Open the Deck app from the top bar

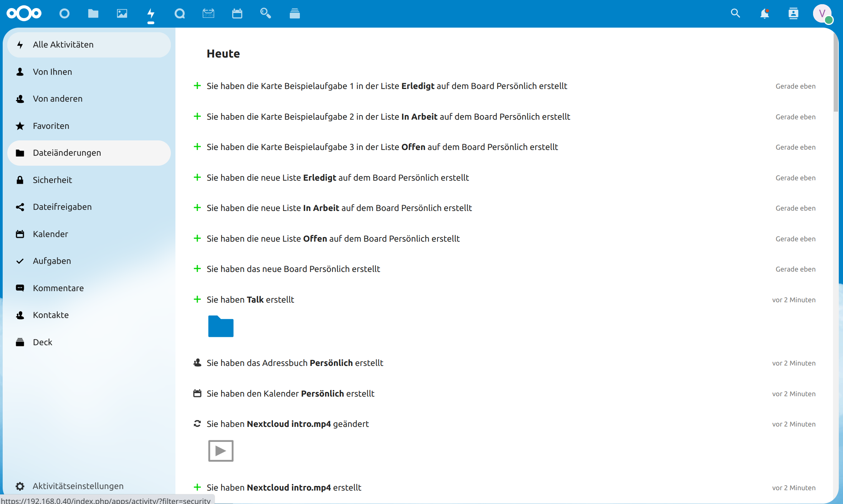[295, 13]
